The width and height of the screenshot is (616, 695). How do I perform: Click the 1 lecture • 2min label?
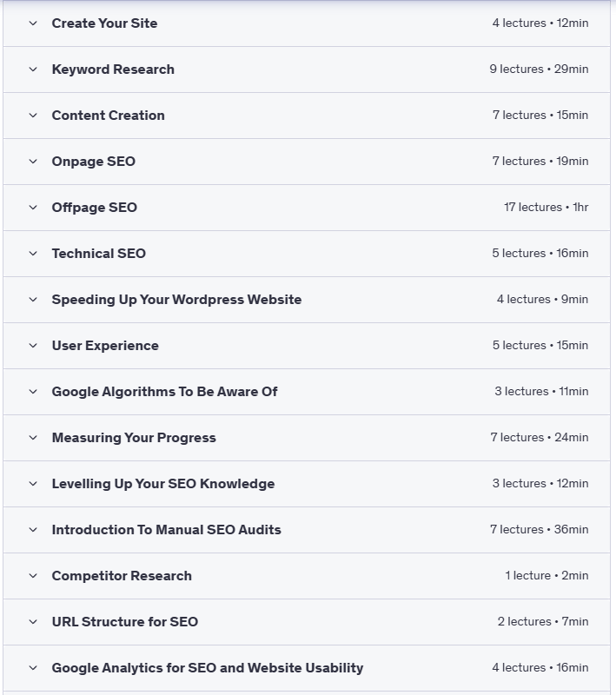pos(546,576)
